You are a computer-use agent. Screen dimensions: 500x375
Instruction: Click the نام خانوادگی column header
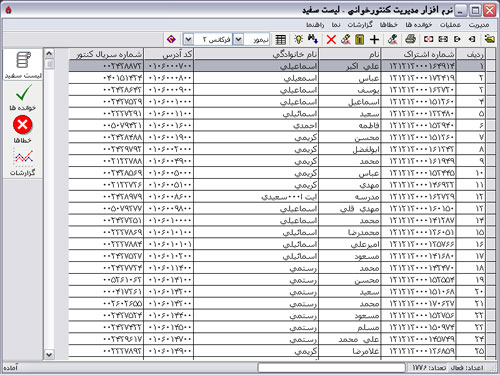pyautogui.click(x=256, y=54)
